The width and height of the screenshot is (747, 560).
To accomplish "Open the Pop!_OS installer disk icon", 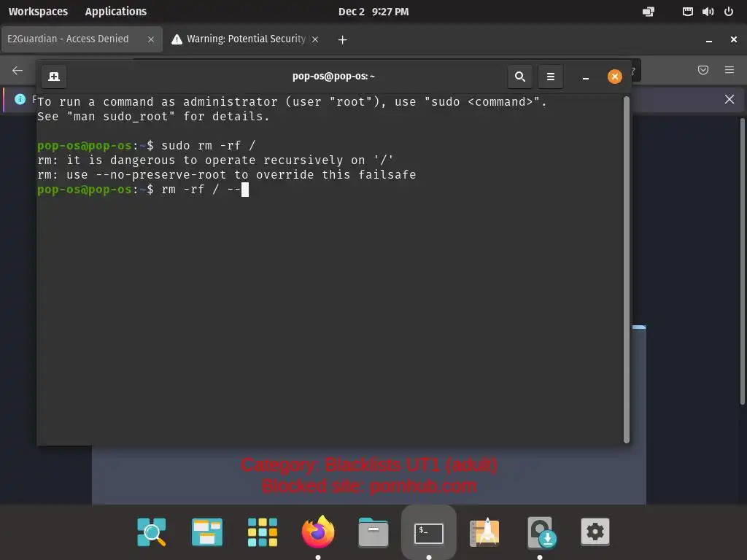I will pyautogui.click(x=541, y=532).
